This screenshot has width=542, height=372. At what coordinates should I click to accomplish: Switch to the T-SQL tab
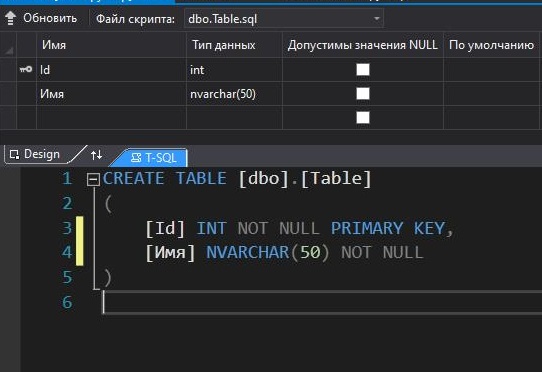(x=153, y=158)
